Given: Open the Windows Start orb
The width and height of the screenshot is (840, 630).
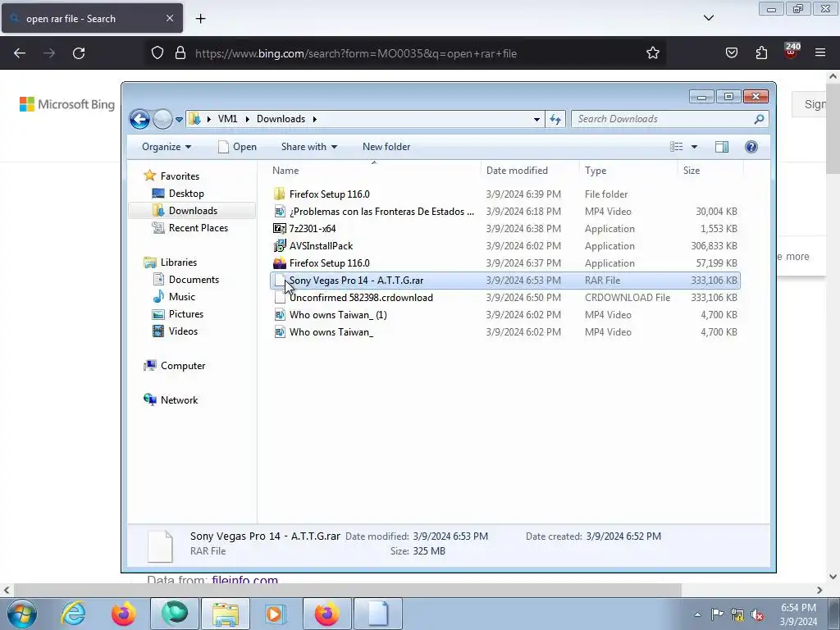Looking at the screenshot, I should (22, 614).
